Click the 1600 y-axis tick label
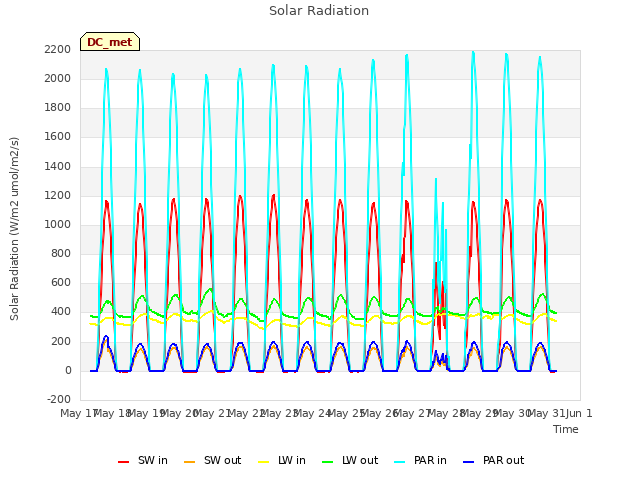The width and height of the screenshot is (640, 480). [58, 136]
